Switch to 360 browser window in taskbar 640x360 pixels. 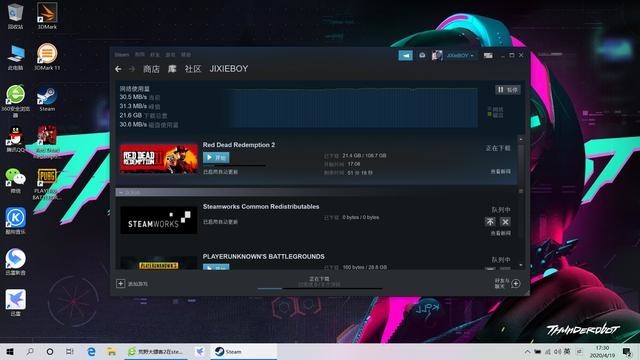156,351
